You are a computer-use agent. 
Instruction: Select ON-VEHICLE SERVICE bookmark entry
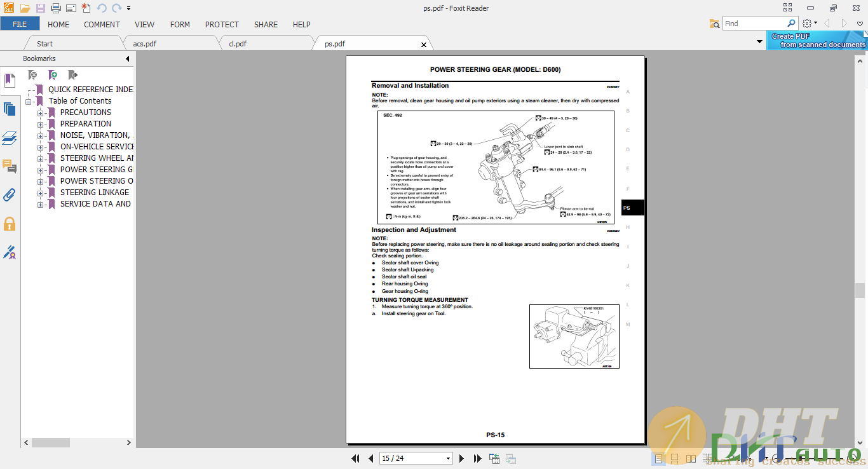coord(97,147)
